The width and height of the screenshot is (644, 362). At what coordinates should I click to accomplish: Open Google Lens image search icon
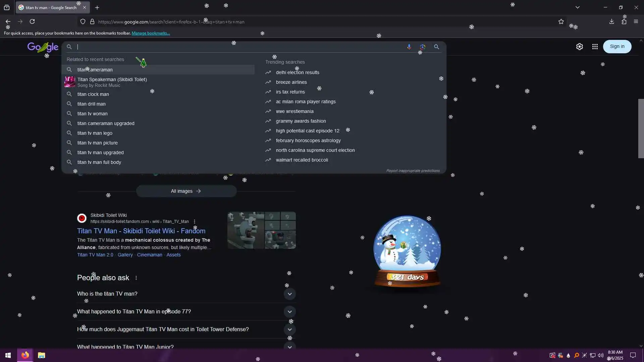[422, 47]
